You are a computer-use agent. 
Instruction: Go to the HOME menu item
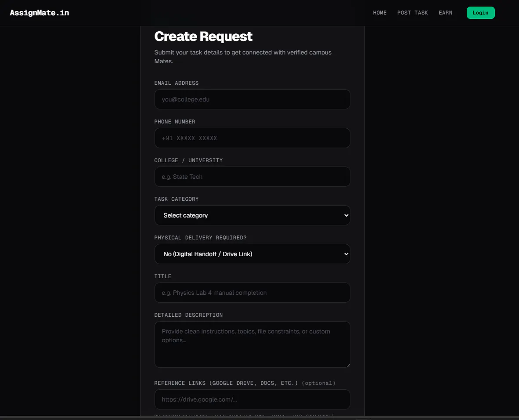[380, 13]
